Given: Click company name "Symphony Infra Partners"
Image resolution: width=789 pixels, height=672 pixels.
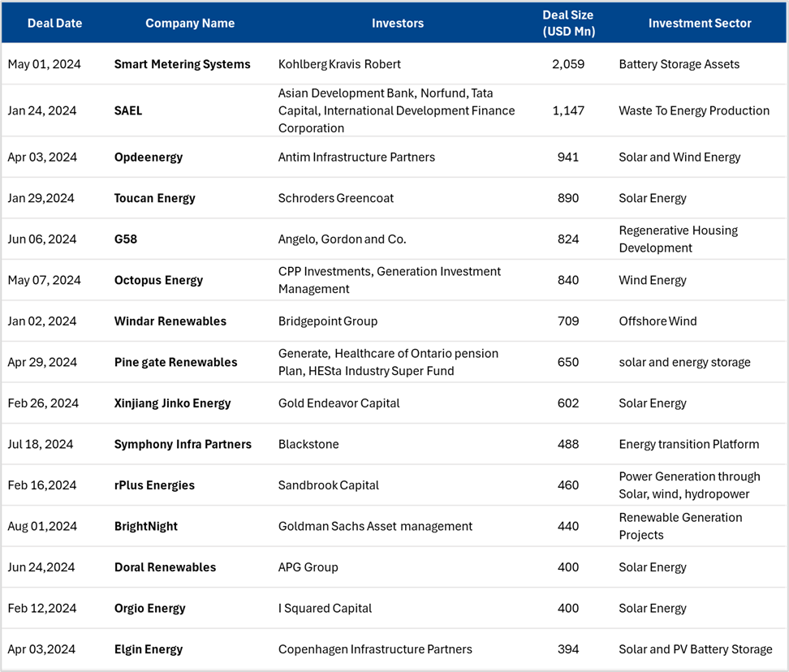Looking at the screenshot, I should point(183,445).
